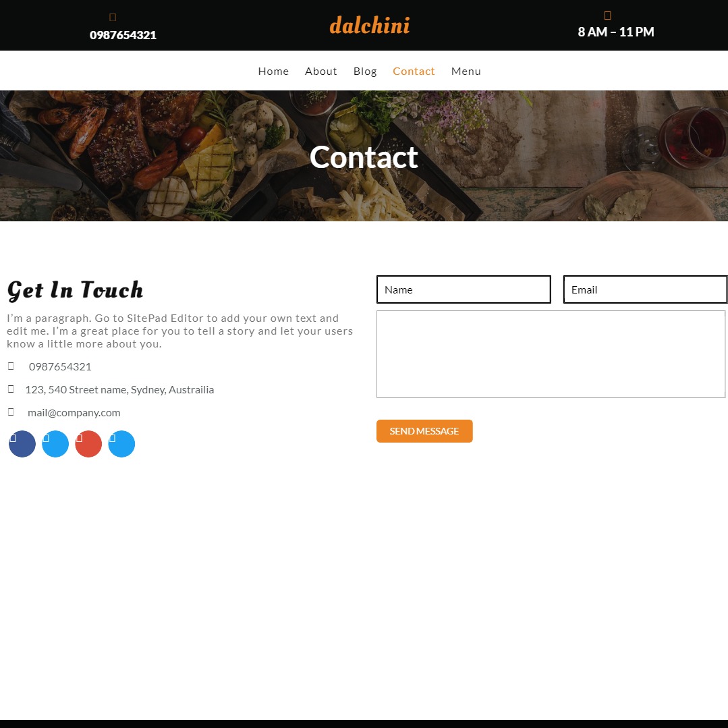
Task: Click the clock icon above opening hours
Action: [607, 16]
